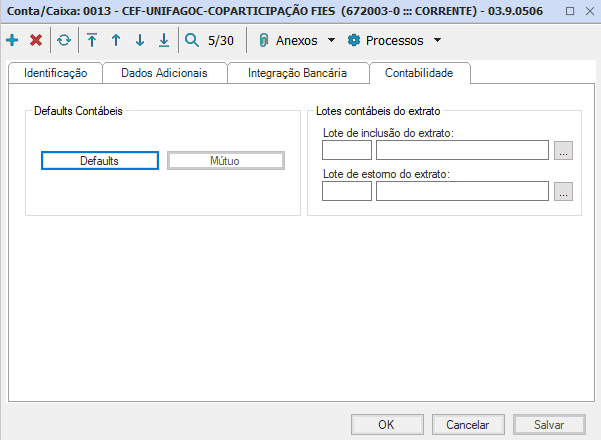Jump to the last record
Viewport: 601px width, 440px height.
(x=164, y=41)
